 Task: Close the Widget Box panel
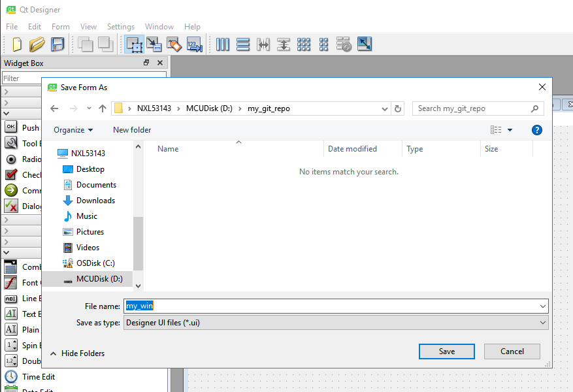pyautogui.click(x=159, y=63)
